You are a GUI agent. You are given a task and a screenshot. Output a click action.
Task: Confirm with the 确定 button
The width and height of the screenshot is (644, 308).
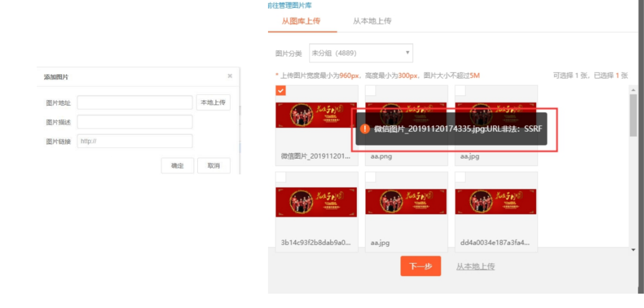[x=177, y=166]
